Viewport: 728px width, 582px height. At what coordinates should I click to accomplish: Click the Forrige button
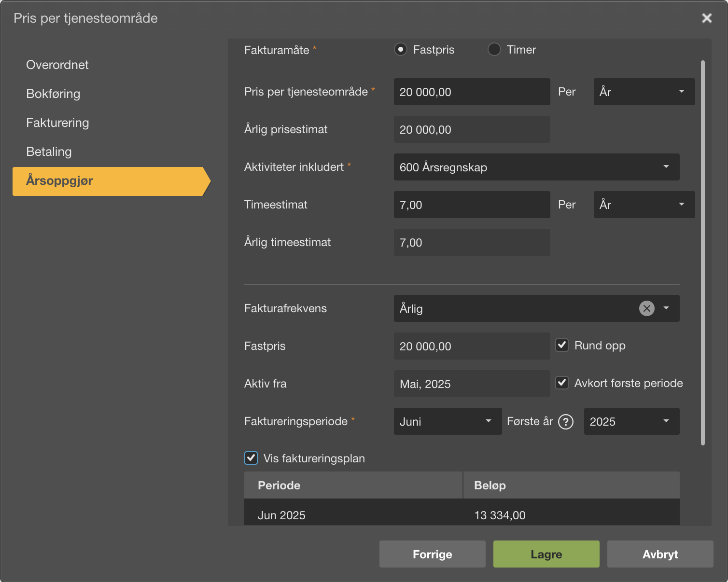[432, 554]
